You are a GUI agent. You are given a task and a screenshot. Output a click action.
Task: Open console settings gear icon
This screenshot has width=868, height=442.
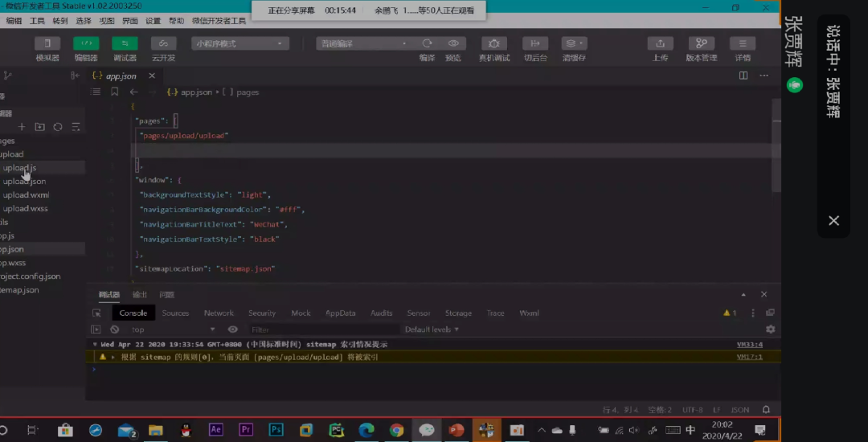tap(770, 329)
